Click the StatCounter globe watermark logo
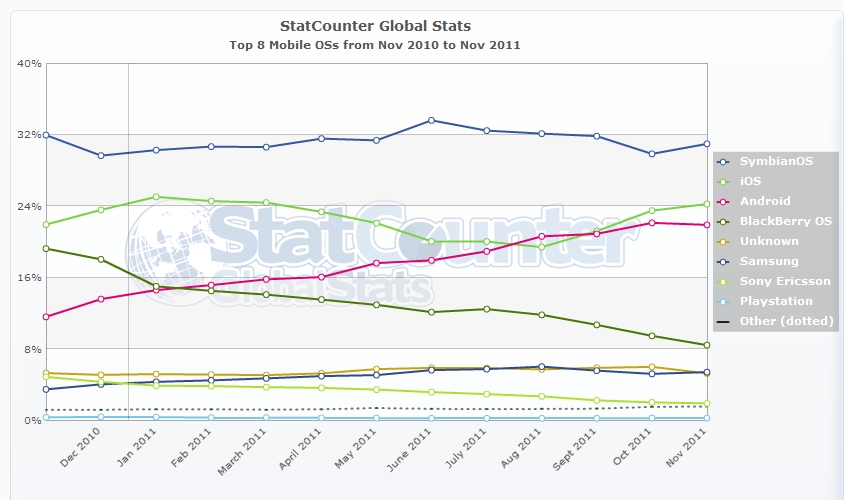 [x=165, y=252]
